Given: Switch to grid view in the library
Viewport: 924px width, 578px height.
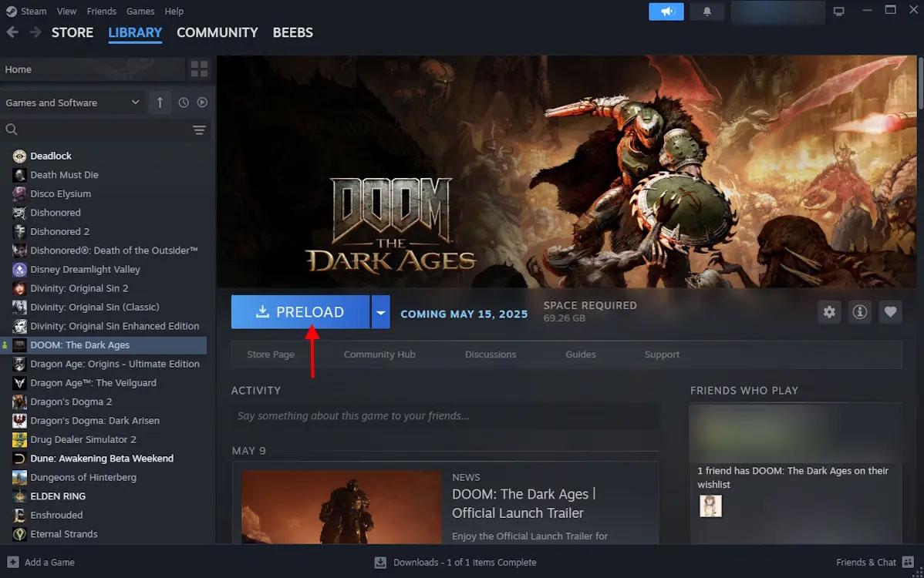Looking at the screenshot, I should tap(199, 69).
